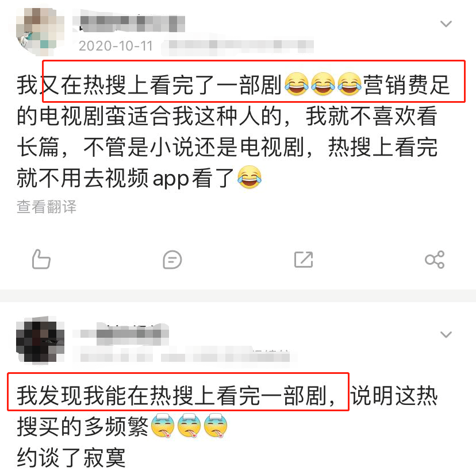This screenshot has height=475, width=476.
Task: Tap the 2020-10-11 timestamp
Action: pos(116,46)
